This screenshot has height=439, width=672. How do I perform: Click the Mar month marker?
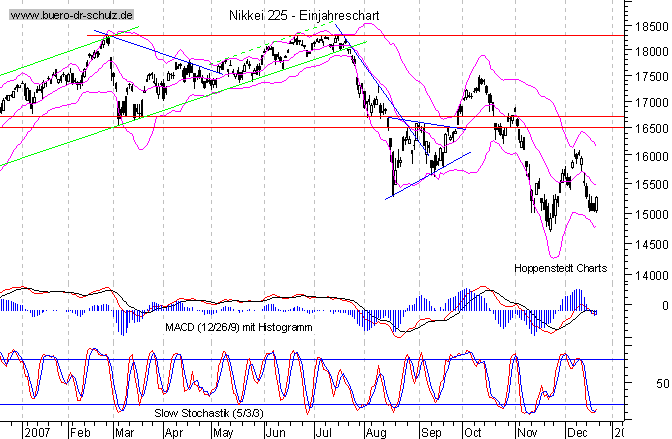point(124,433)
